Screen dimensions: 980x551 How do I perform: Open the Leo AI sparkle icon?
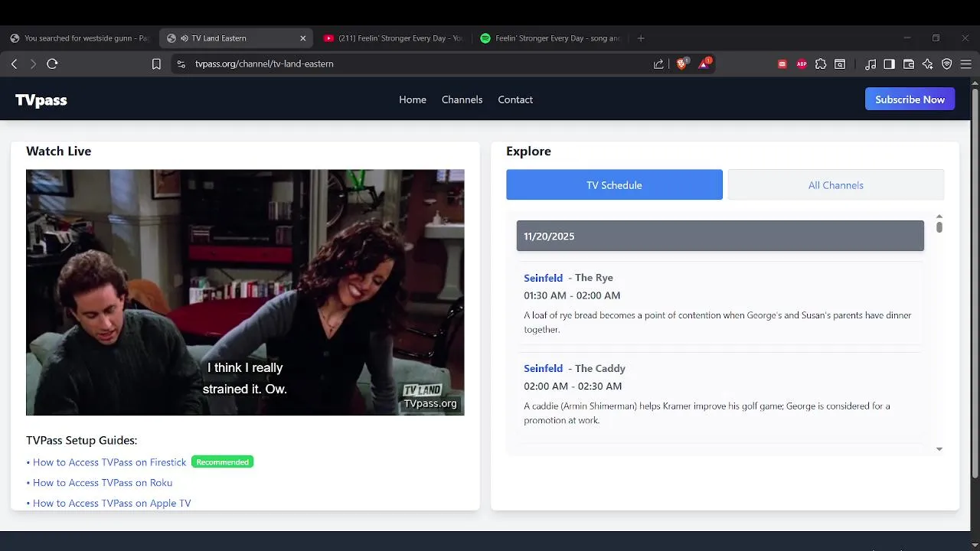click(928, 64)
